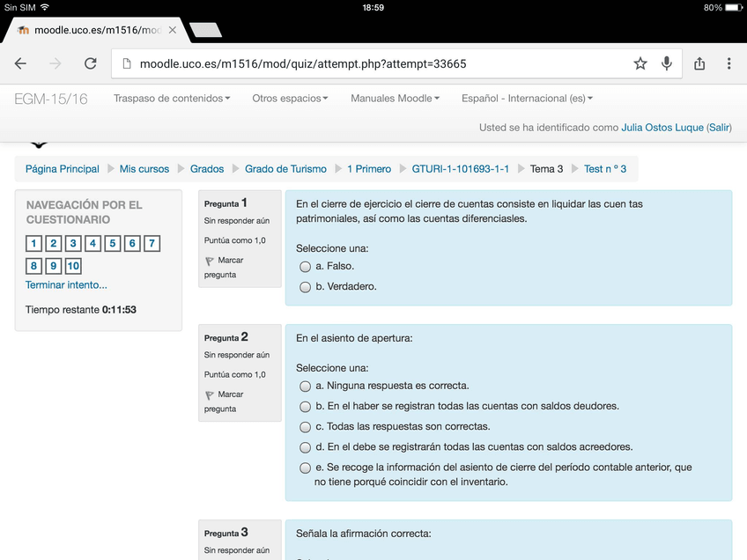Select option b. Verdadero in Pregunta 1
This screenshot has height=560, width=747.
[305, 287]
